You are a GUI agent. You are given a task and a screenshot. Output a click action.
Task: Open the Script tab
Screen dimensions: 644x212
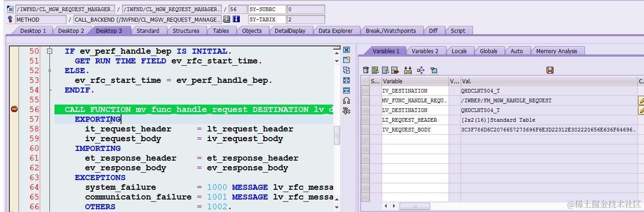click(458, 31)
